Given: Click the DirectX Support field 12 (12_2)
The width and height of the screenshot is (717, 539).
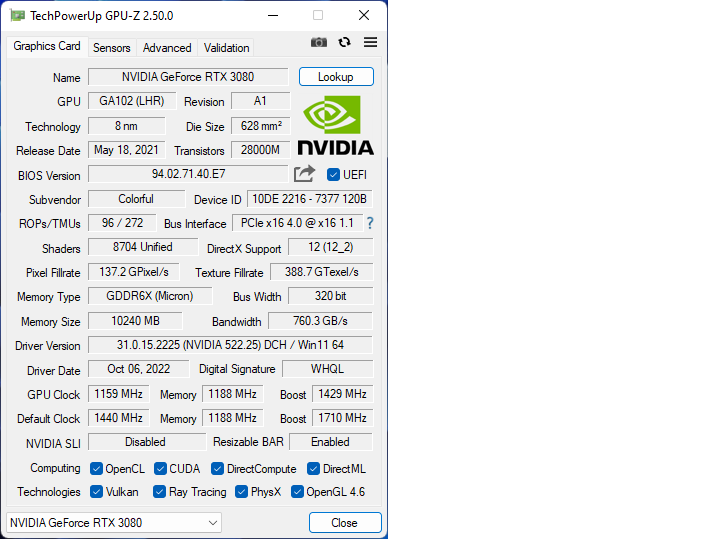Looking at the screenshot, I should tap(330, 247).
